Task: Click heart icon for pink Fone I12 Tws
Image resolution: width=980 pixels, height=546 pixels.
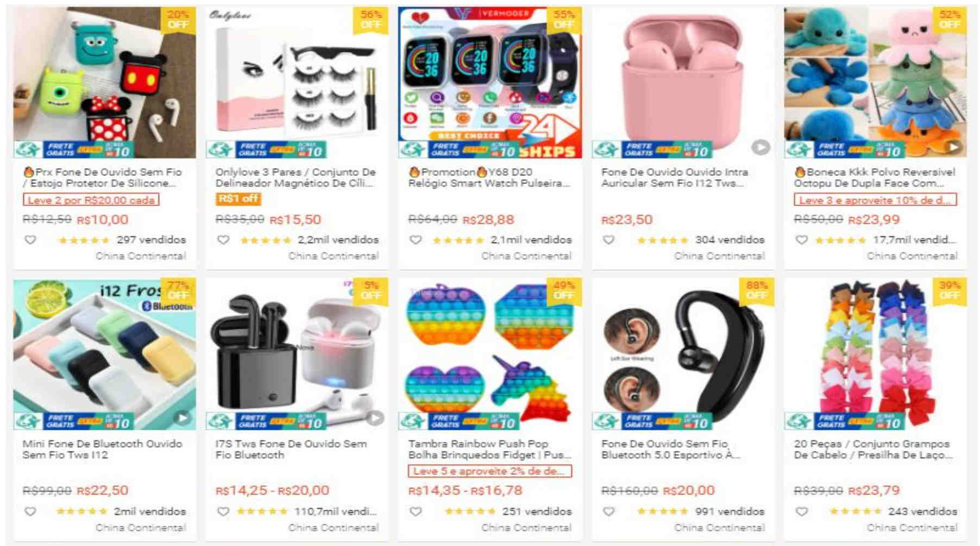Action: coord(609,239)
